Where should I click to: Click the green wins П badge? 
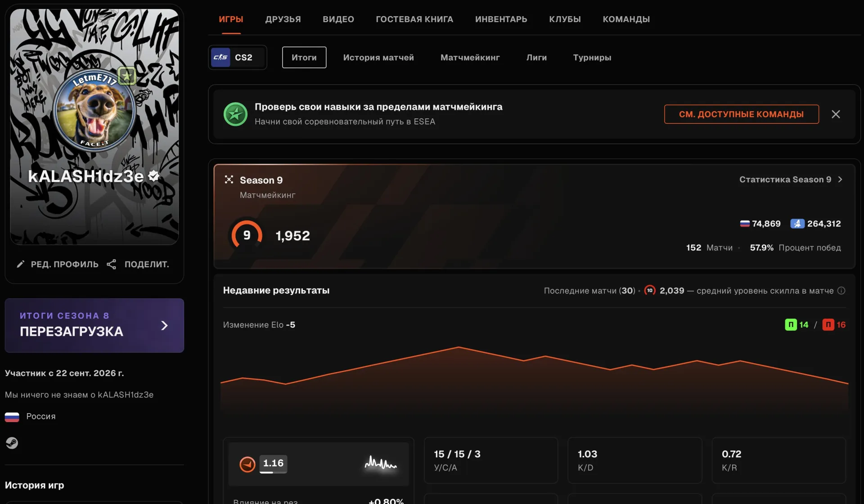[791, 324]
